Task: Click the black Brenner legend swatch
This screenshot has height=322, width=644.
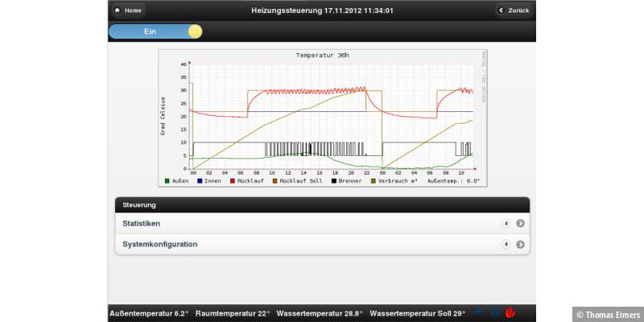Action: click(x=334, y=181)
